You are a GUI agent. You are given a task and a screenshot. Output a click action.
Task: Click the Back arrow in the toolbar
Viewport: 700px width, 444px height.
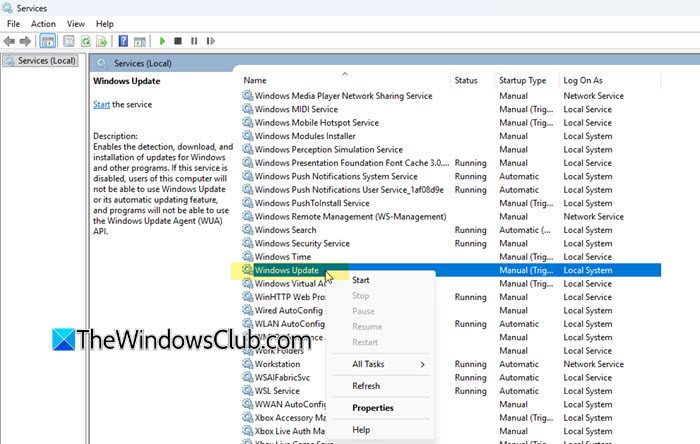pyautogui.click(x=9, y=41)
